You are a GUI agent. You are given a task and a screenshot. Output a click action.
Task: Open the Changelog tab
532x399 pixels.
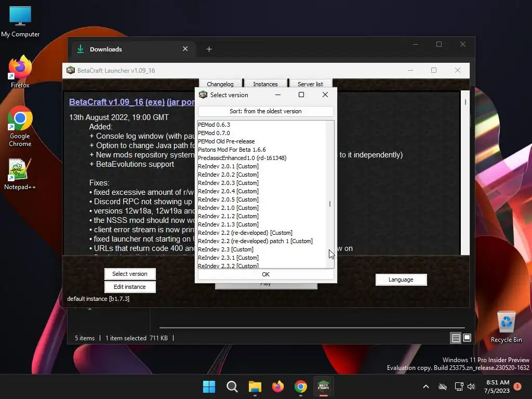[220, 84]
